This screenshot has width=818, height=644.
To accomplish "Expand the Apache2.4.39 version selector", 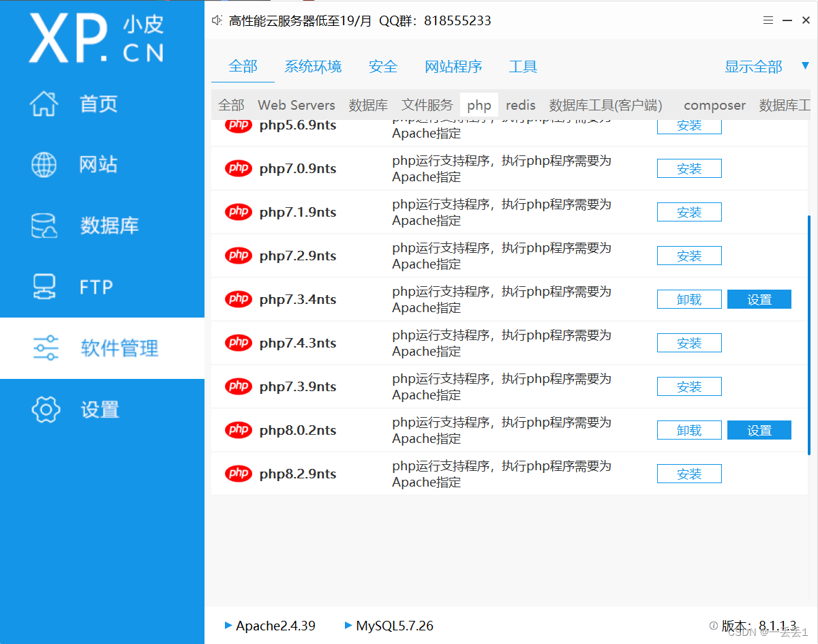I will (x=228, y=626).
